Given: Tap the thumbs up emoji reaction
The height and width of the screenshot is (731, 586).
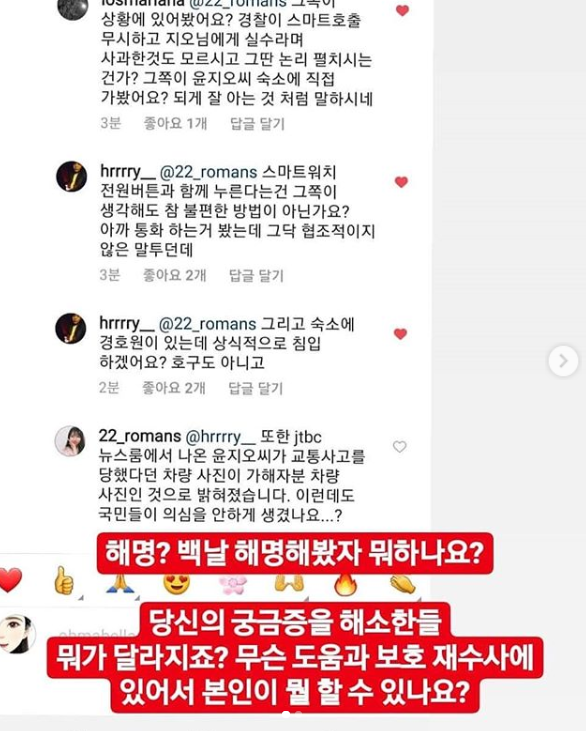Looking at the screenshot, I should pos(64,580).
